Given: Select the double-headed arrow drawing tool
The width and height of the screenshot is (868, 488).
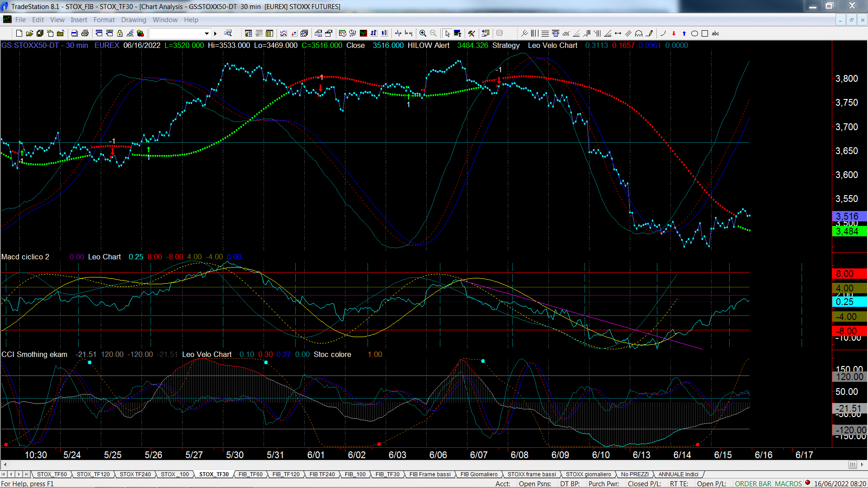Looking at the screenshot, I should tap(618, 33).
